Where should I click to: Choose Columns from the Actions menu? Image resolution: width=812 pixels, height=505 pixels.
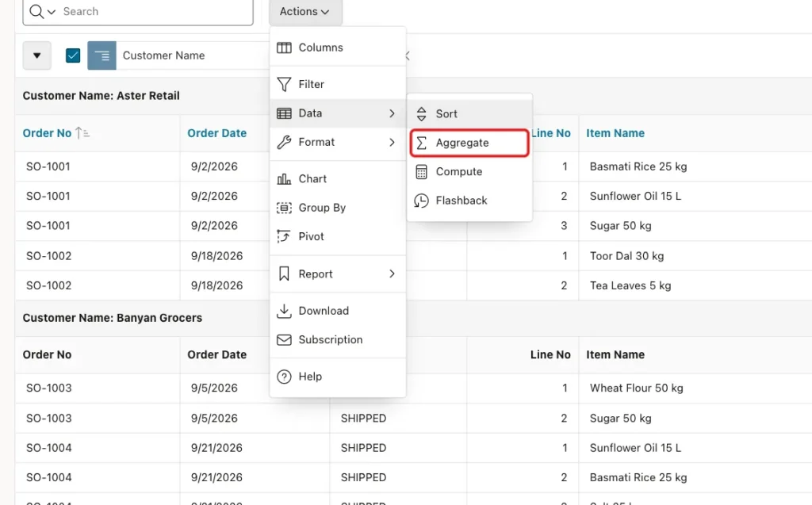[337, 48]
